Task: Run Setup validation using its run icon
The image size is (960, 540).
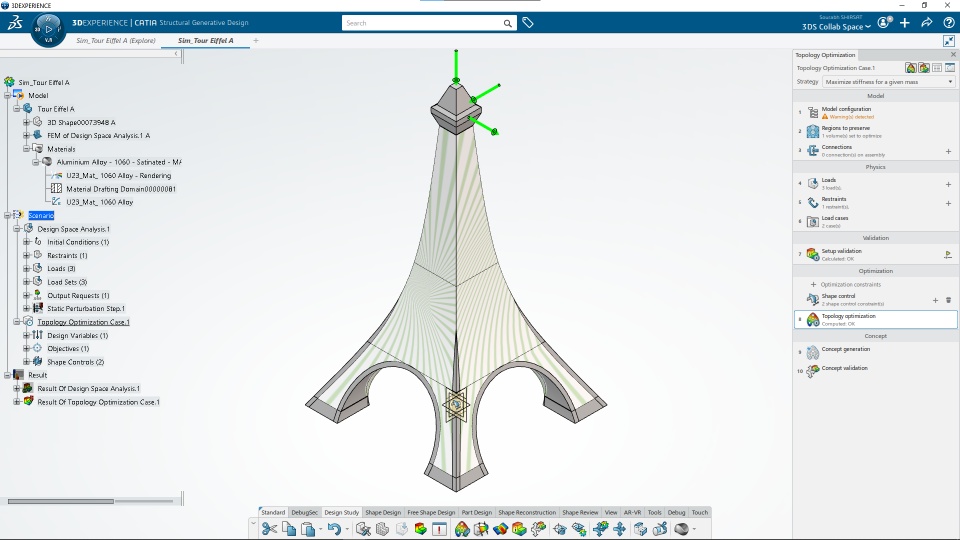Action: 948,255
